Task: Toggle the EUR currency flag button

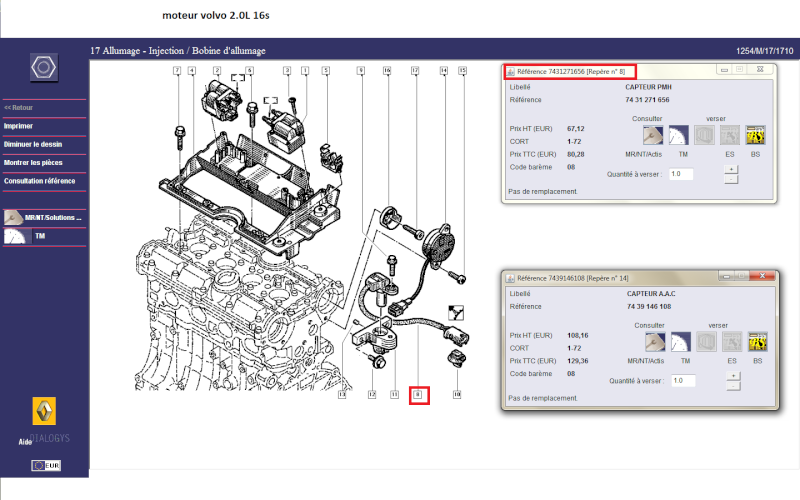Action: [x=46, y=465]
